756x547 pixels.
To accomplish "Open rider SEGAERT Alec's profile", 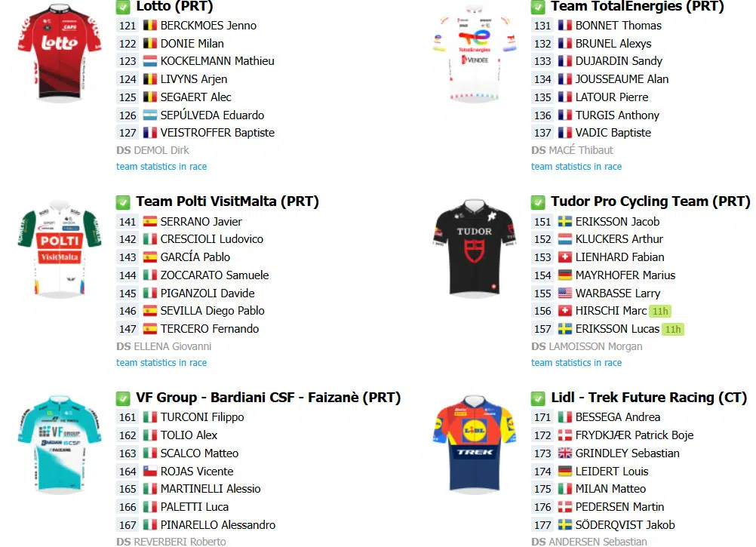I will 195,97.
